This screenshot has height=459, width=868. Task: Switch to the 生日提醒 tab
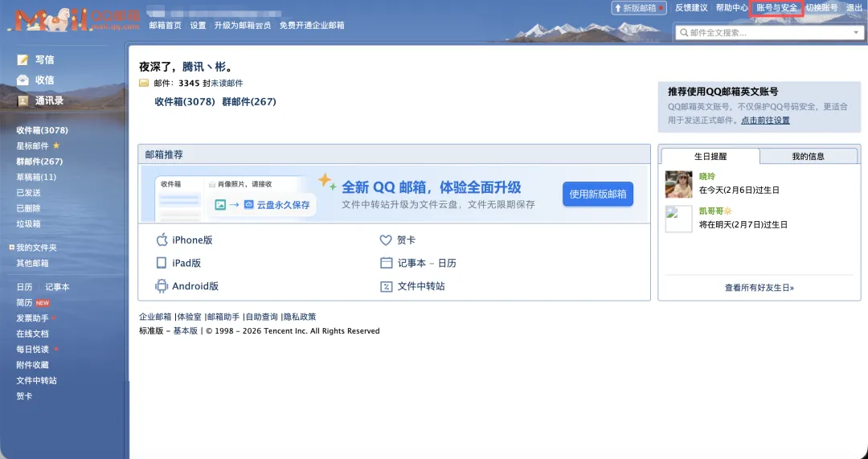click(710, 156)
